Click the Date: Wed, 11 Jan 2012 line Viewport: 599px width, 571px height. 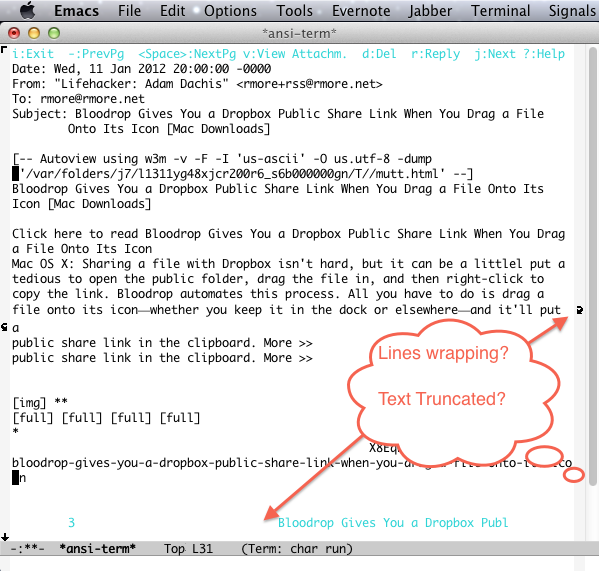tap(142, 69)
